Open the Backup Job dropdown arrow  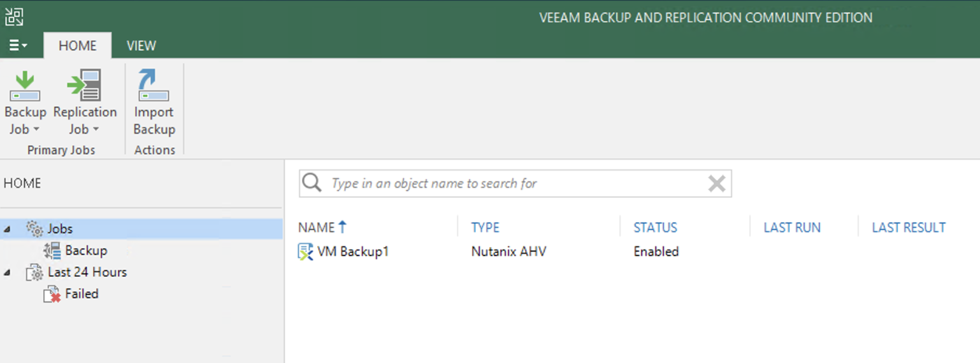[36, 129]
